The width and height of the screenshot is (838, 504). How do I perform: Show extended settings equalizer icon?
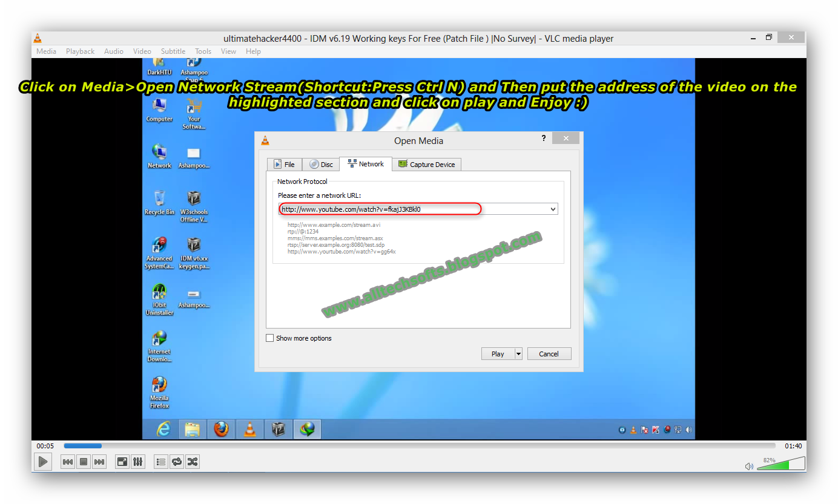click(x=138, y=462)
